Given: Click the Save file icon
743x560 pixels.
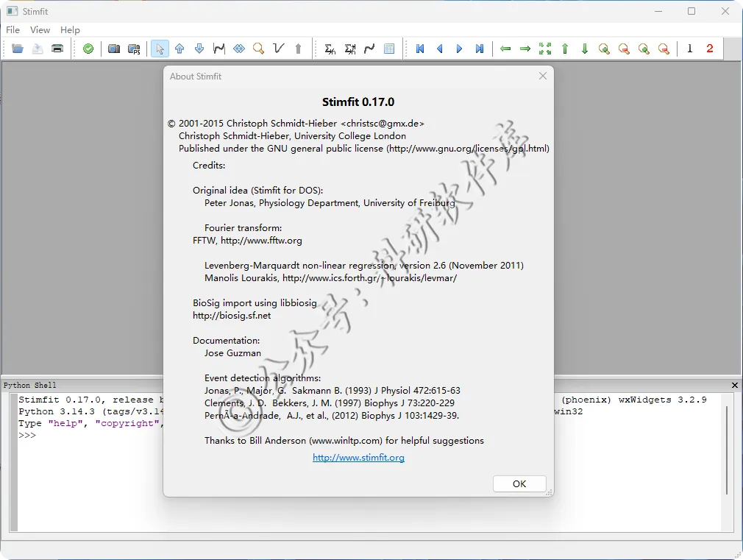Looking at the screenshot, I should coord(38,49).
